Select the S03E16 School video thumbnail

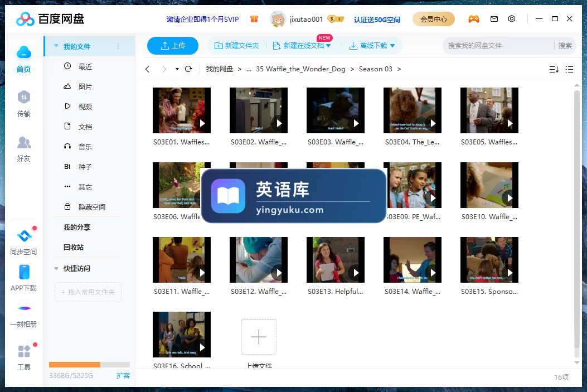coord(182,335)
